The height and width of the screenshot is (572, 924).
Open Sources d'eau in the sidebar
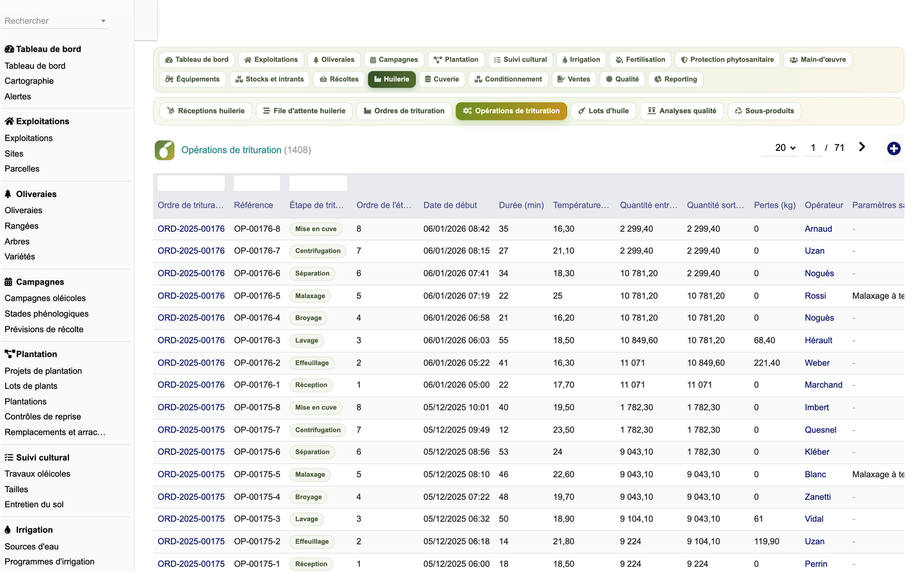31,547
